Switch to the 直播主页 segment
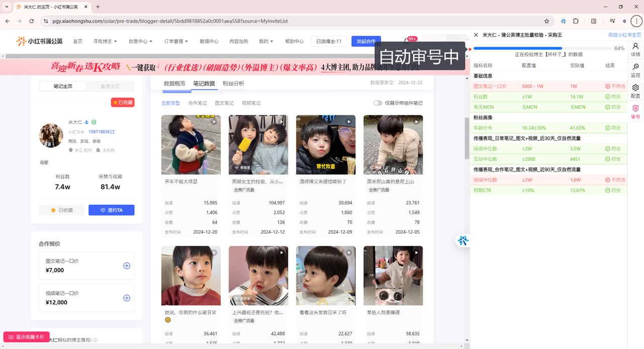The image size is (644, 349). [110, 87]
